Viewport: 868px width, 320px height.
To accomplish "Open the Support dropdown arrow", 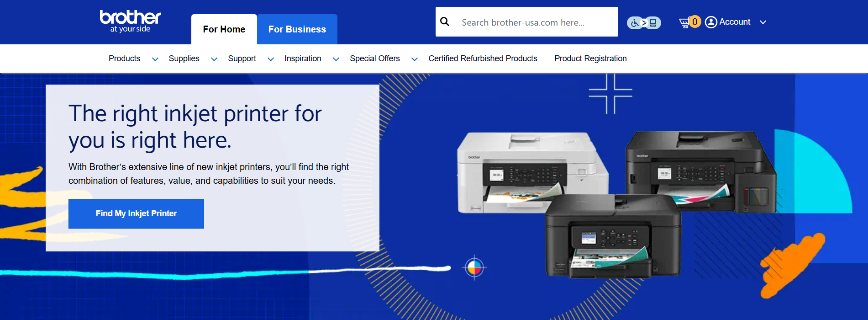I will [271, 59].
